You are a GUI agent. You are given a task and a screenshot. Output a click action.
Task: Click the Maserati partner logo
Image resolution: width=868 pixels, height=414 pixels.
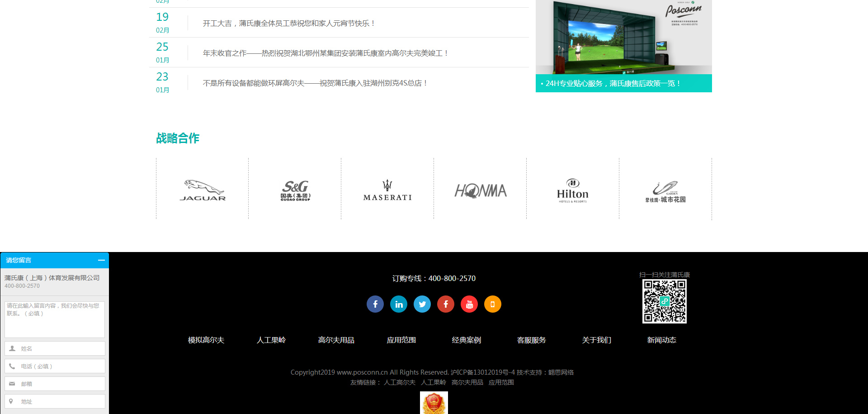pos(387,190)
